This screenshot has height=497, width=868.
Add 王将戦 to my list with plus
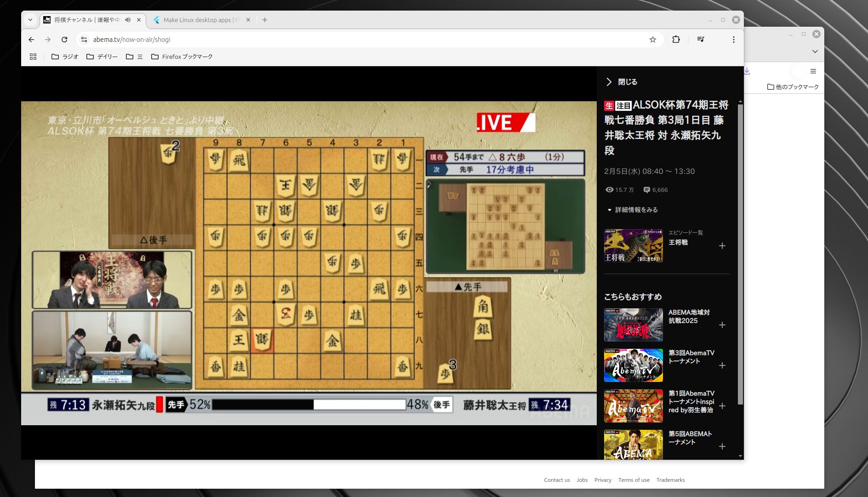(722, 246)
